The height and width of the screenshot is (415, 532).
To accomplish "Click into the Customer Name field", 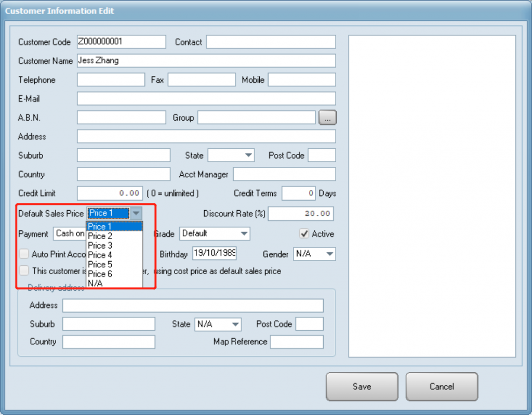I will (206, 61).
